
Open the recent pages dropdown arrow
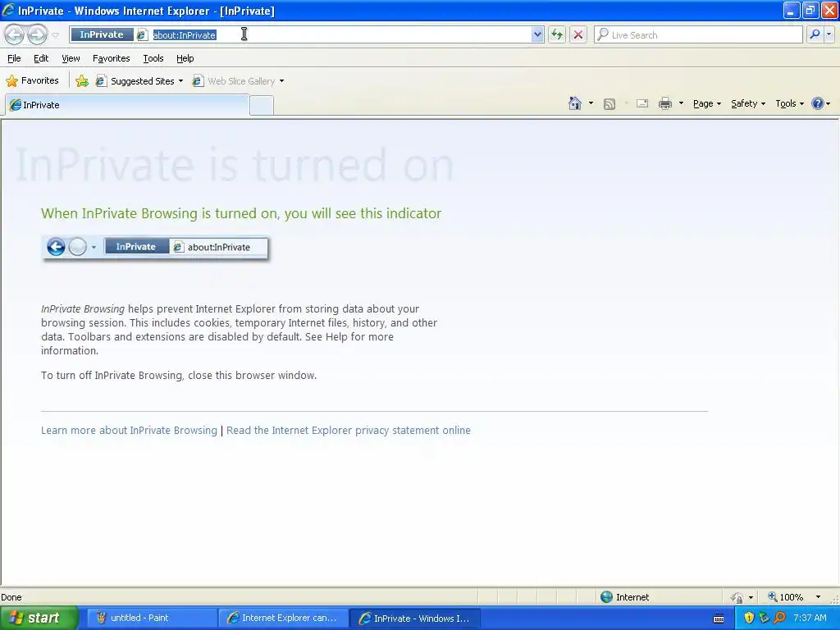coord(55,35)
